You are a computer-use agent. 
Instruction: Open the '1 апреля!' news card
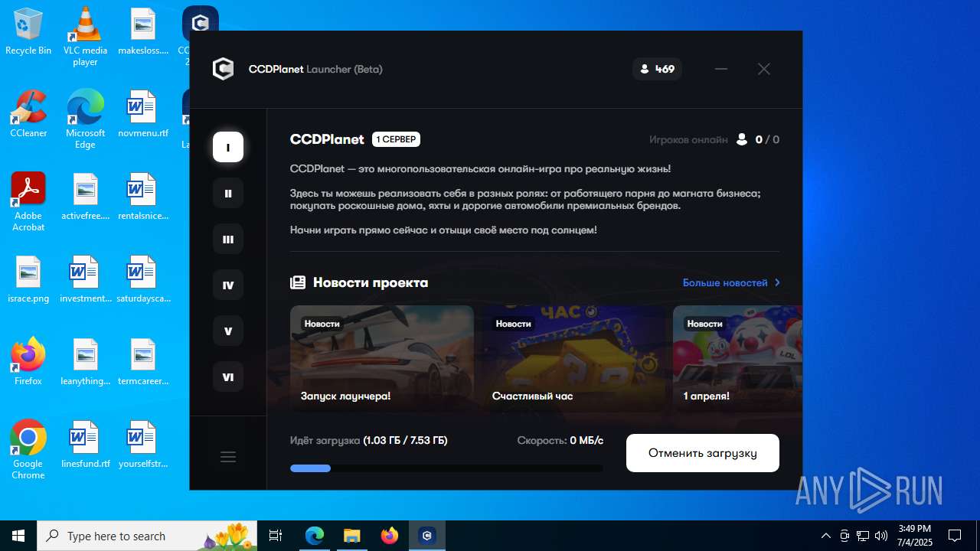click(x=737, y=359)
